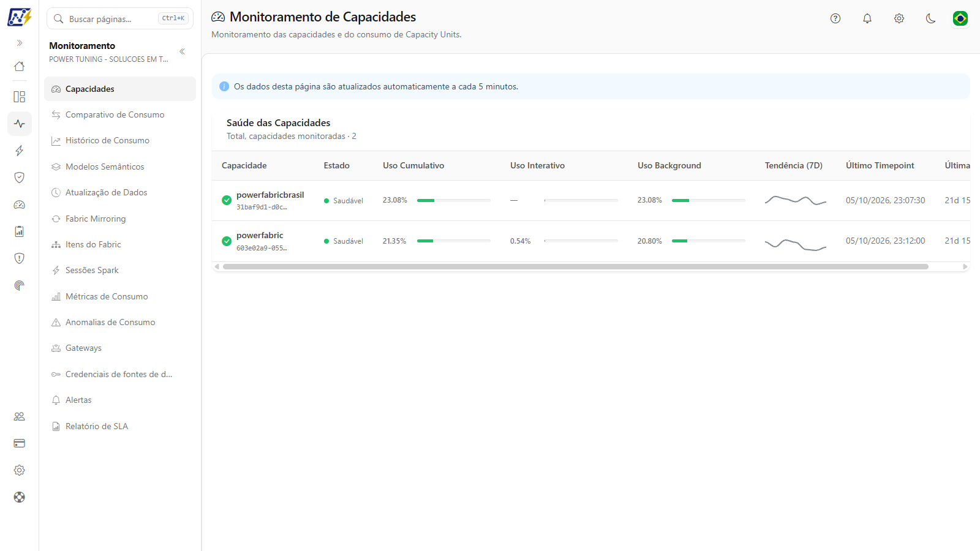
Task: Click green check icon for powerfabric row
Action: (227, 241)
